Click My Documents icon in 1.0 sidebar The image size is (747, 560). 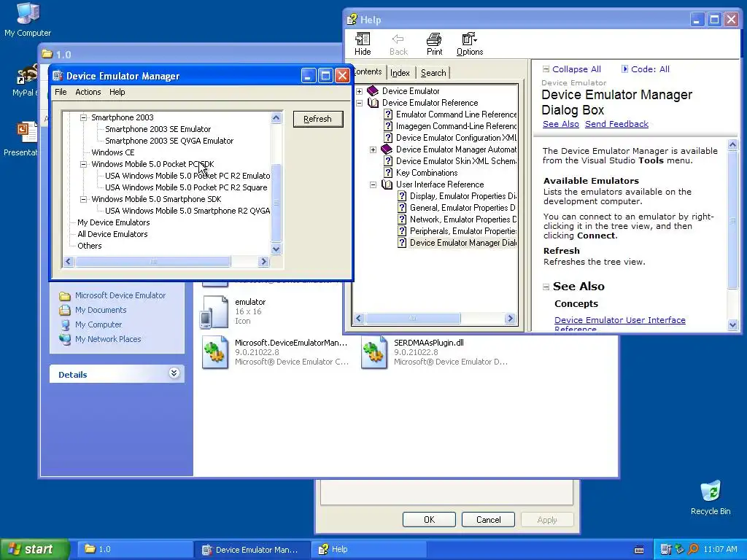click(65, 311)
